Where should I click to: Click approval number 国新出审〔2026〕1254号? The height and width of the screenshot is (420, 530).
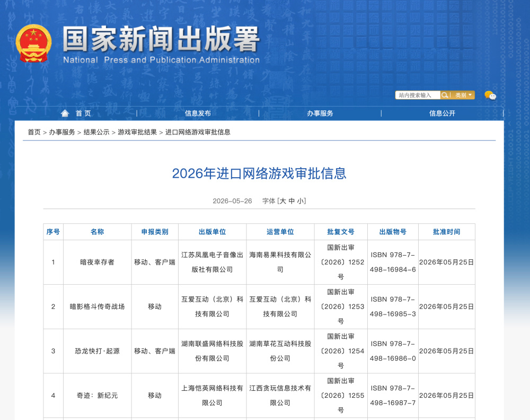[x=341, y=351]
